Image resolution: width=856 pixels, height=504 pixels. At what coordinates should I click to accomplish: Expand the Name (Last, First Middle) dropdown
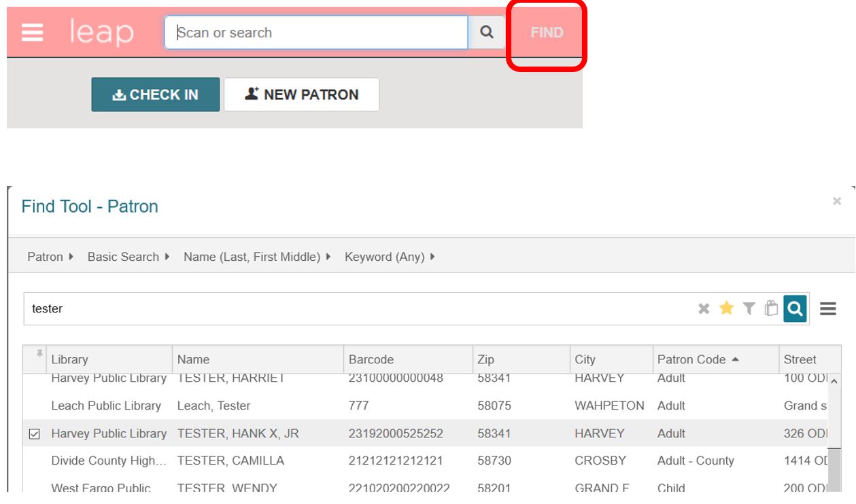pyautogui.click(x=257, y=257)
